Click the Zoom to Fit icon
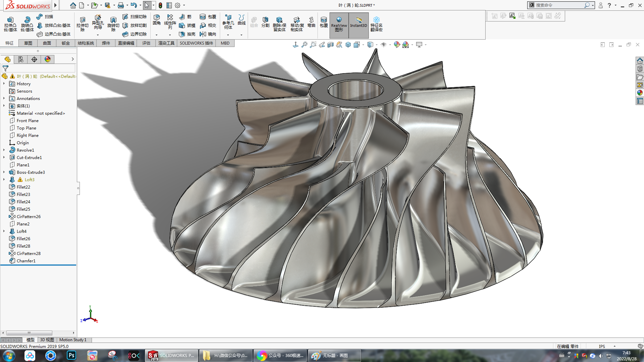The width and height of the screenshot is (644, 362). point(304,45)
